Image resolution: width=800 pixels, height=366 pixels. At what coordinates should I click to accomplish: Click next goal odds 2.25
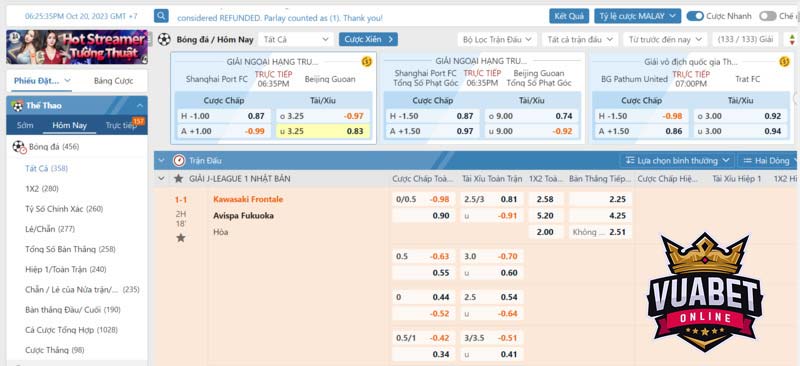(x=601, y=199)
